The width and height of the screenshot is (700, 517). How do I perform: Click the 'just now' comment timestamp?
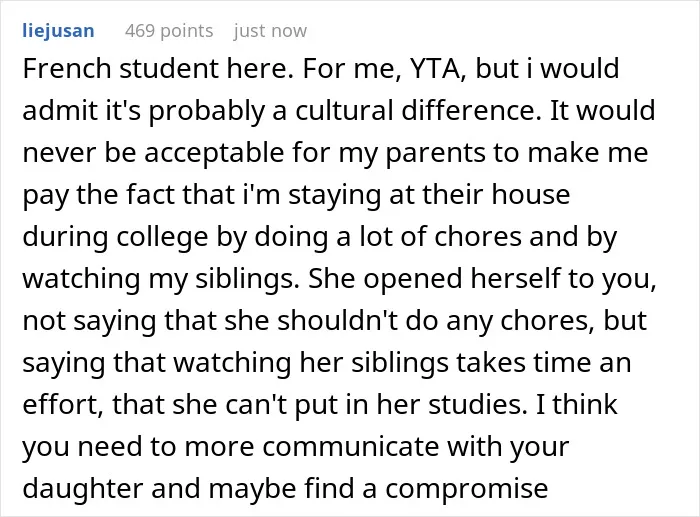[x=270, y=31]
